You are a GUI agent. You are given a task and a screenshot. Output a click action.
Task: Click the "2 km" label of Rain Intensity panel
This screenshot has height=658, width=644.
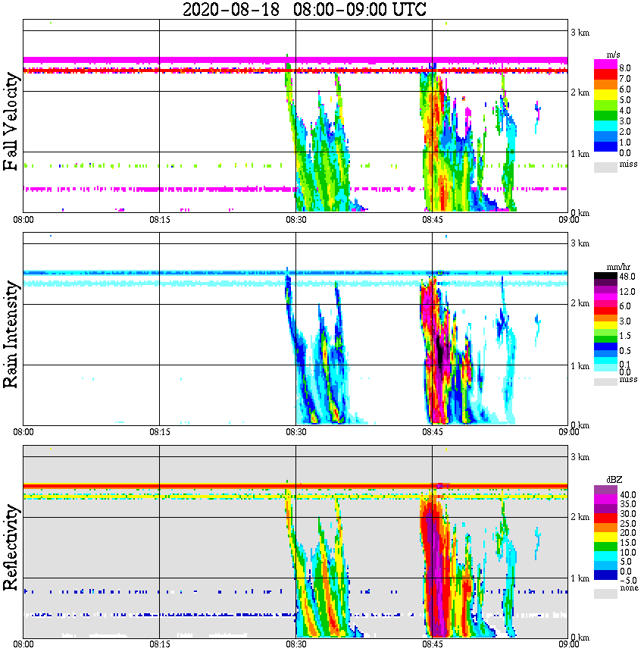[580, 303]
